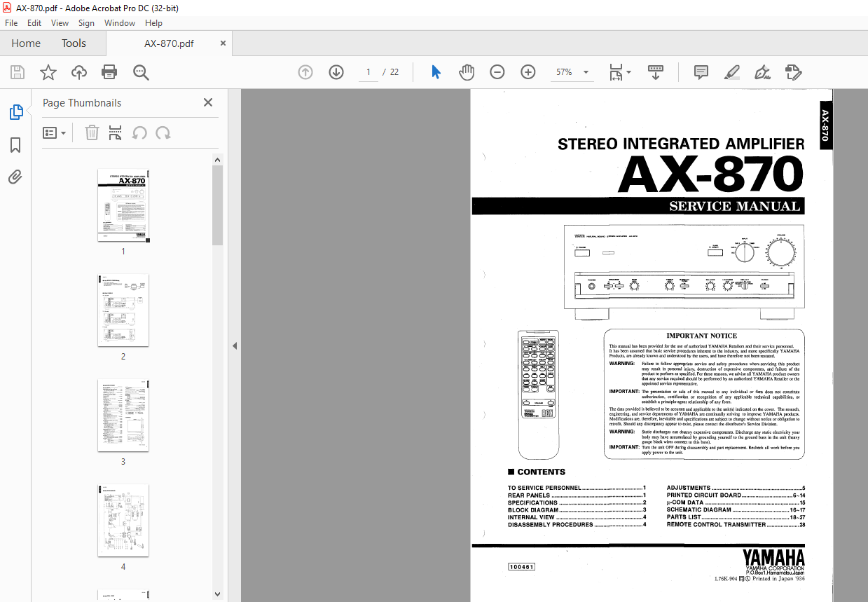Click thumbnail panel scroll down arrow
868x602 pixels.
(217, 594)
